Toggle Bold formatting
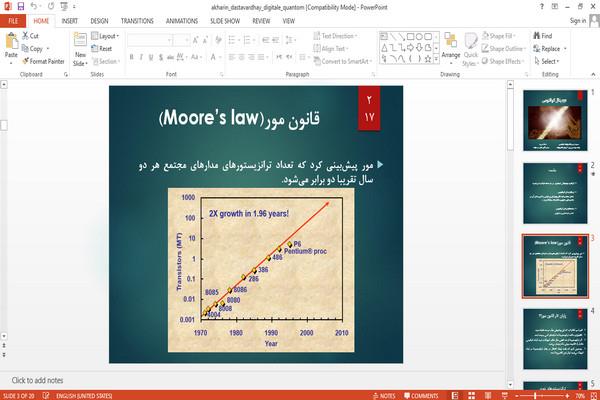Image resolution: width=600 pixels, height=400 pixels. coord(131,57)
